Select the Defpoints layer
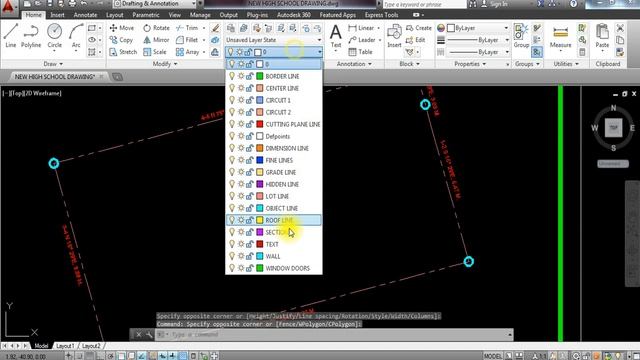 click(x=273, y=136)
